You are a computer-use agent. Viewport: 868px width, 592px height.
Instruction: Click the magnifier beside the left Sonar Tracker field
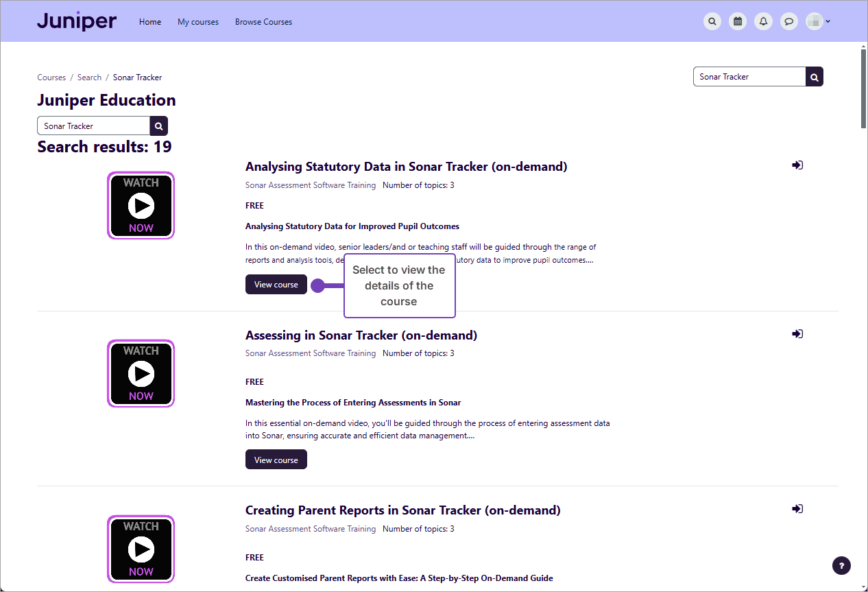click(x=158, y=126)
